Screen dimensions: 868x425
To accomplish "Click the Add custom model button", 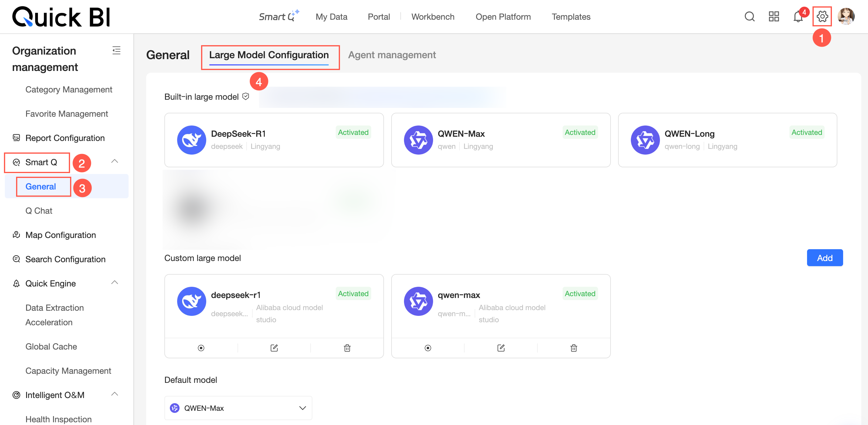I will (x=824, y=258).
